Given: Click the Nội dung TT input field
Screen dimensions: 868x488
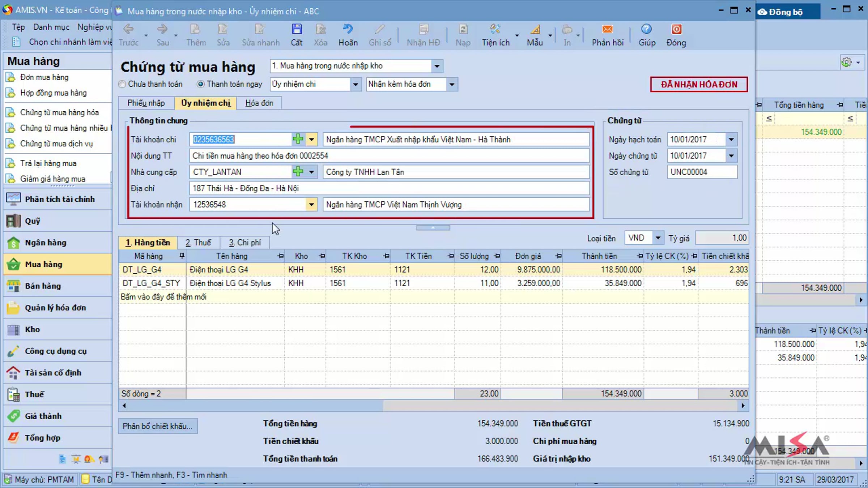Looking at the screenshot, I should tap(390, 156).
